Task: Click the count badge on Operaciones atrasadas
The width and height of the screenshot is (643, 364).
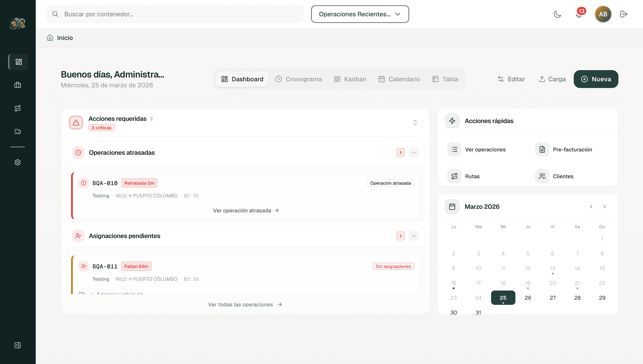Action: pyautogui.click(x=401, y=153)
